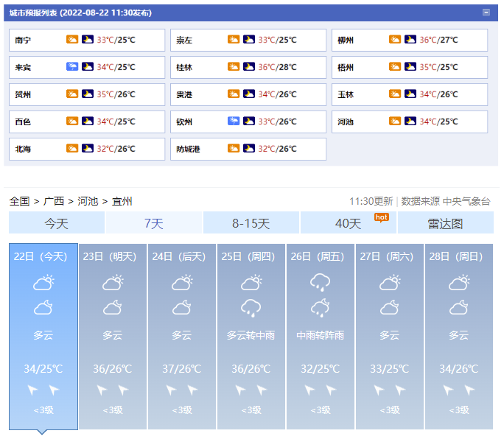Click the day rain icon on 26日 forecast
The image size is (504, 439).
click(x=320, y=281)
